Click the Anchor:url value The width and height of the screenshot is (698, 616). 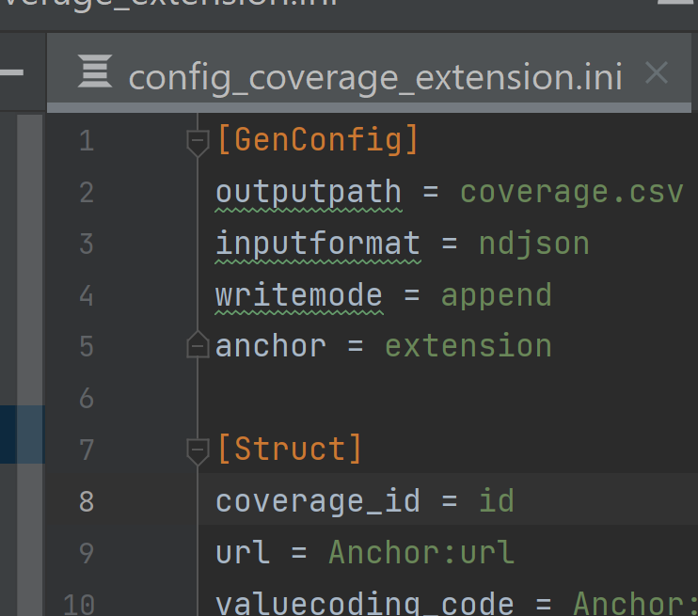(421, 552)
